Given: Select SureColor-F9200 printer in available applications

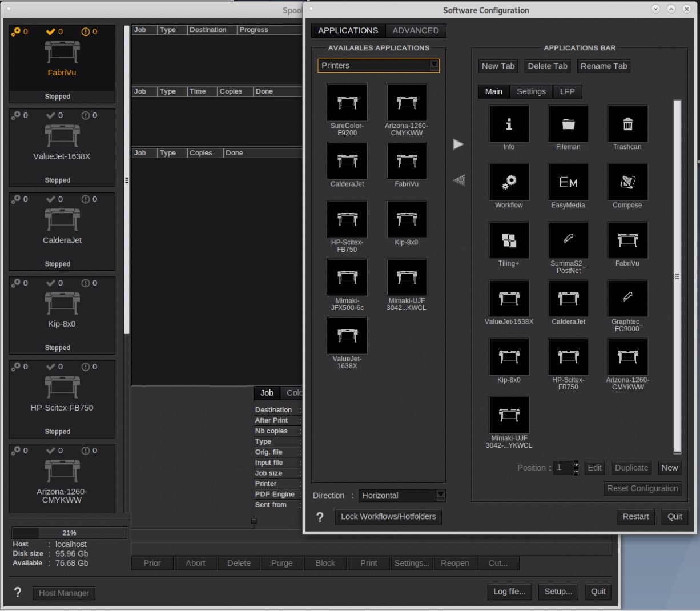Looking at the screenshot, I should (x=347, y=103).
